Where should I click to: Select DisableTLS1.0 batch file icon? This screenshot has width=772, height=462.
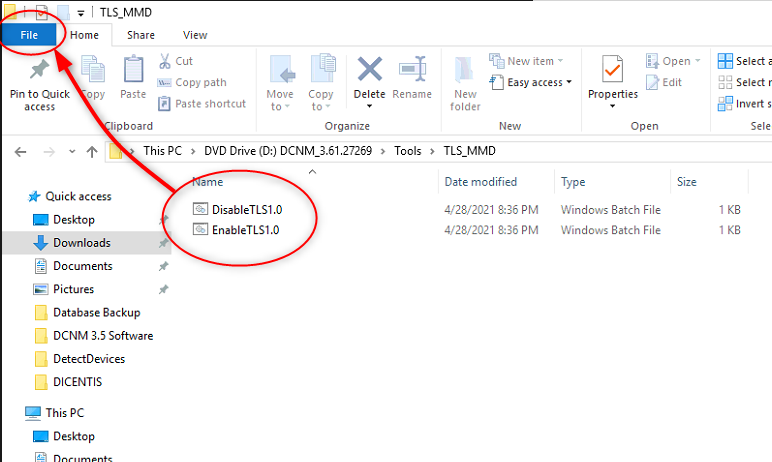[200, 209]
